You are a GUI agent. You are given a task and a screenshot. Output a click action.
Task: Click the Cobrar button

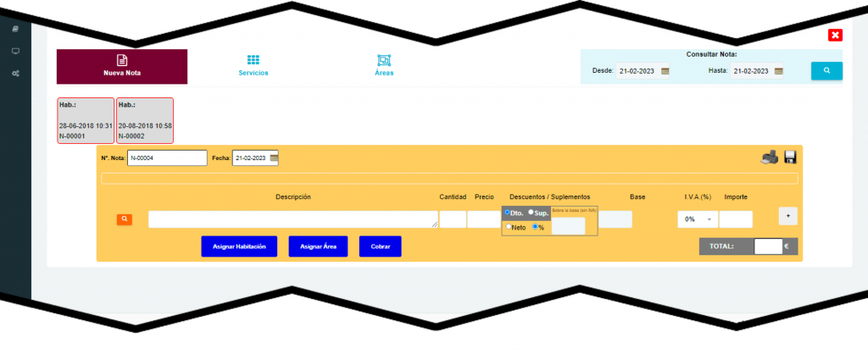click(380, 246)
